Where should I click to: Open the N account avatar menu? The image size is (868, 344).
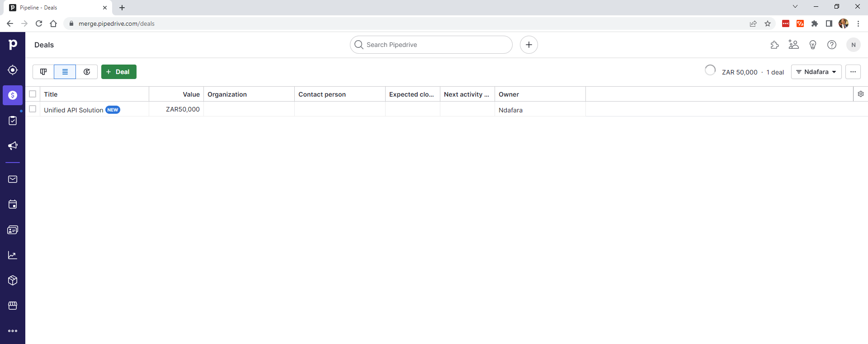[x=854, y=45]
